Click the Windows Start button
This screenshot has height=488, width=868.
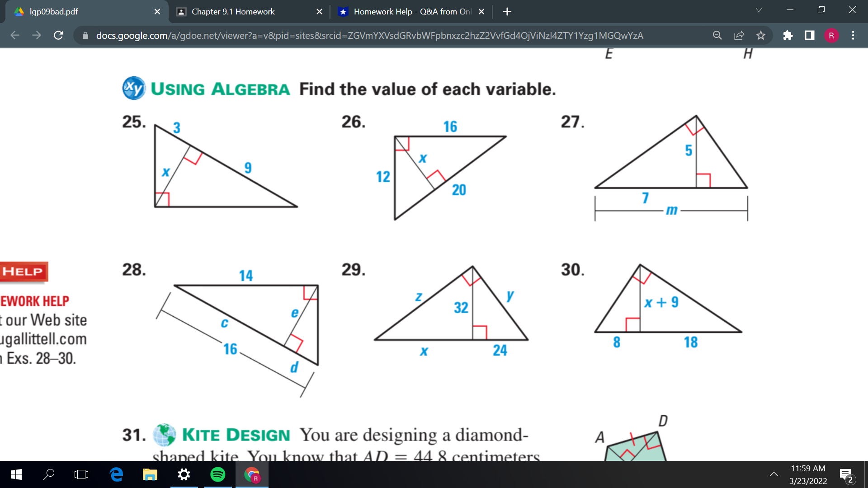(x=16, y=474)
